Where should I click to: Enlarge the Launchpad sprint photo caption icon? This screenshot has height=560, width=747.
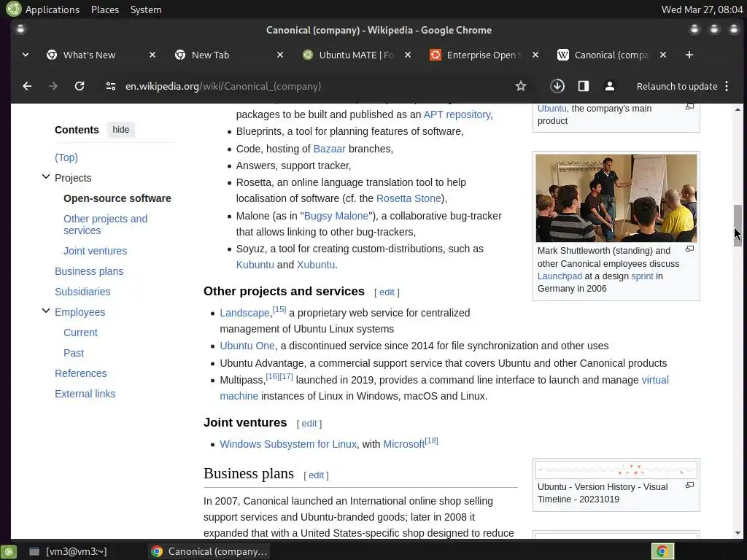689,249
